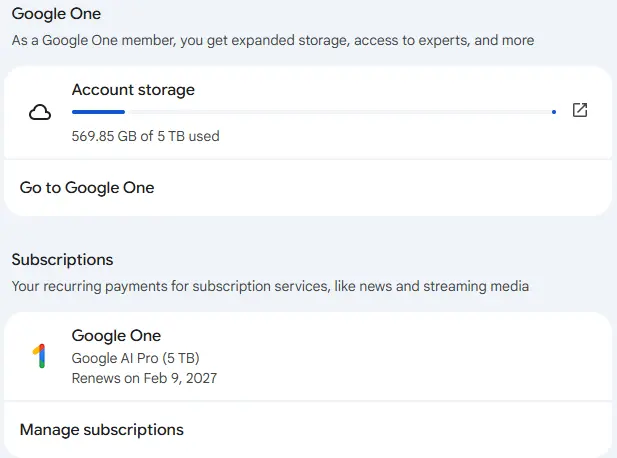Click the Google AI Pro (5 TB) plan text

(135, 358)
